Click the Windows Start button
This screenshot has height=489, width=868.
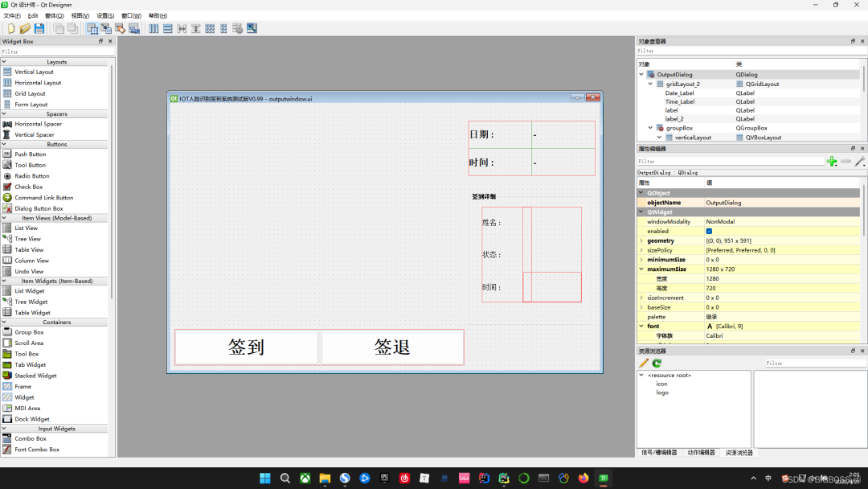[x=265, y=478]
